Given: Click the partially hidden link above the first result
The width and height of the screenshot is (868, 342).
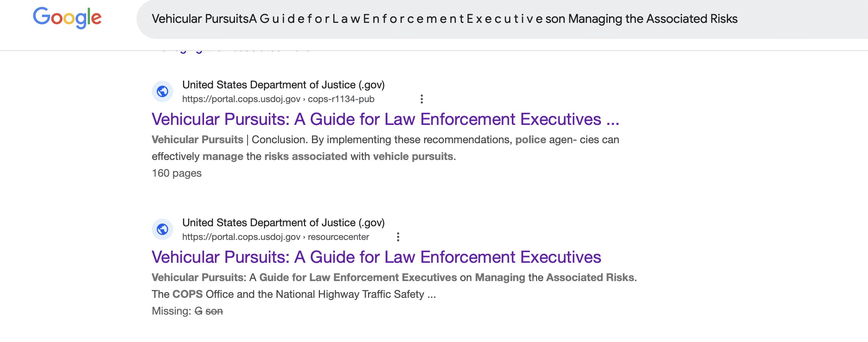Looking at the screenshot, I should click(x=231, y=51).
